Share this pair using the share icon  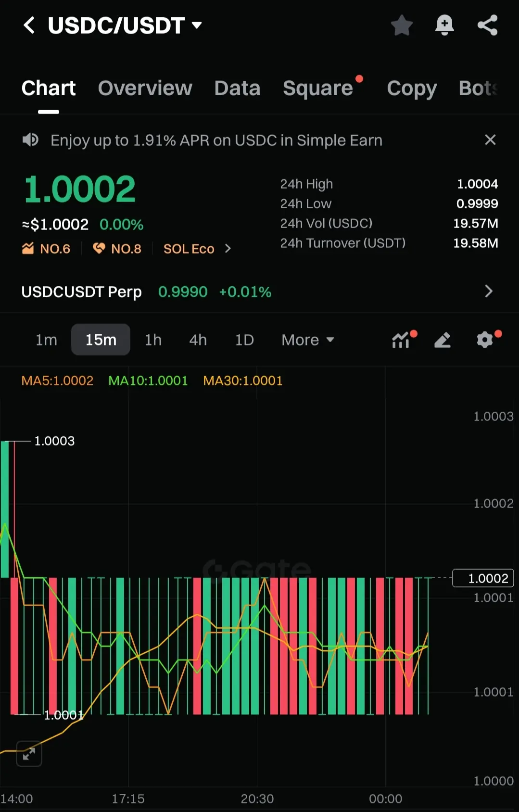[x=487, y=25]
